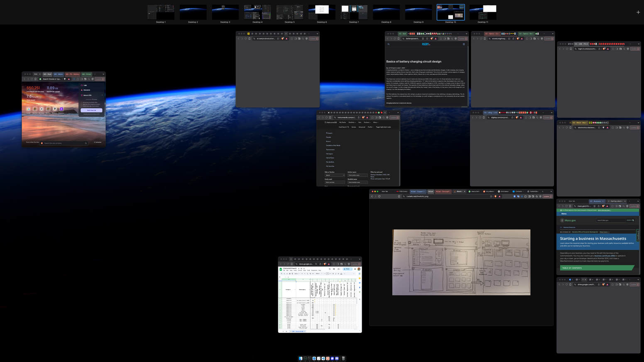Click Decklist name input field

[358, 182]
